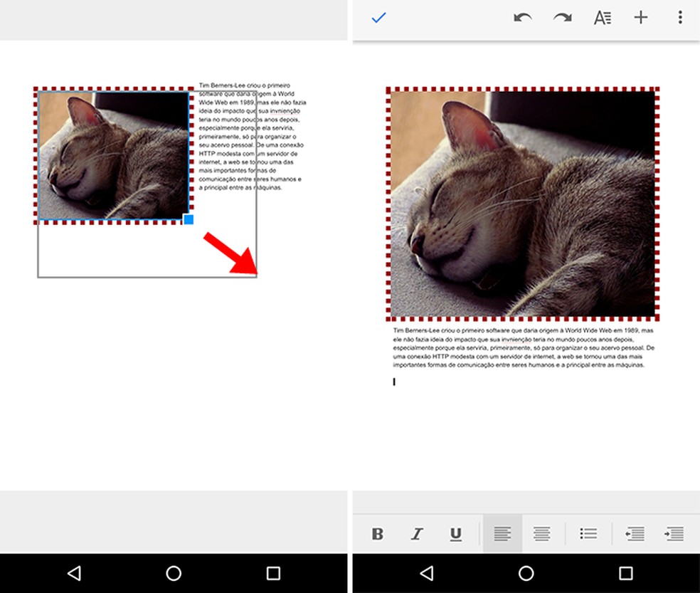Place cursor in paragraph below large cat image
The width and height of the screenshot is (700, 593).
pyautogui.click(x=523, y=348)
